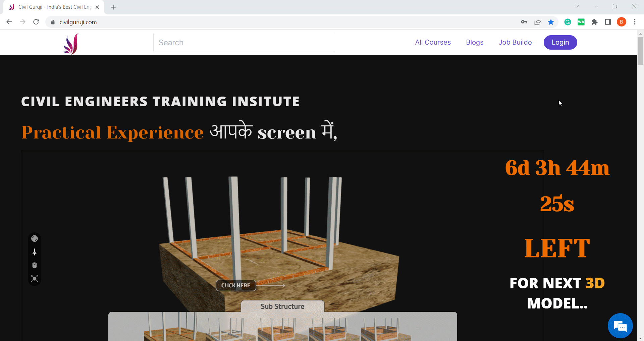Click the padlock site info icon
644x341 pixels.
[x=53, y=22]
